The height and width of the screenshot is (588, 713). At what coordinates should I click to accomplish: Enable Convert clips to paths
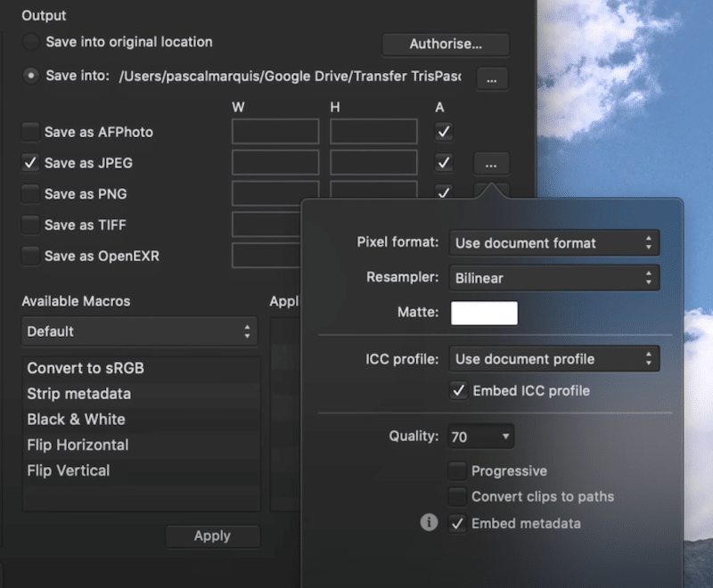[457, 497]
